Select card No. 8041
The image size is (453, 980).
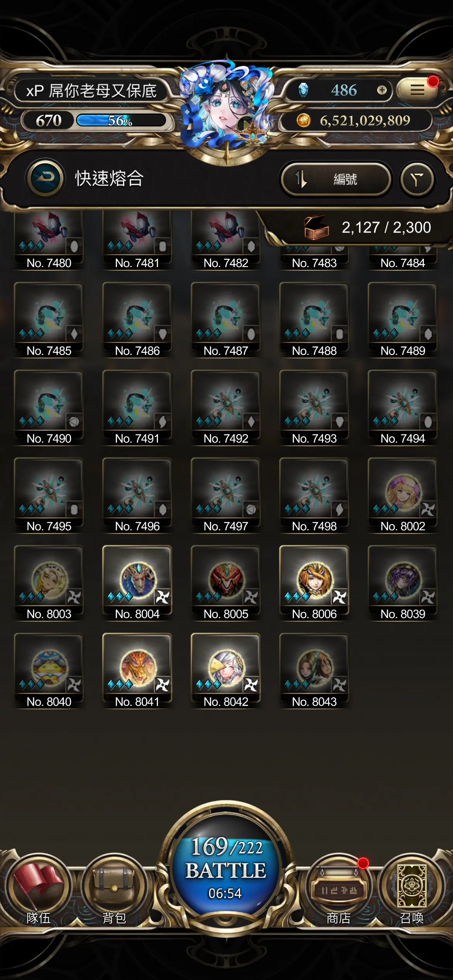[x=137, y=671]
